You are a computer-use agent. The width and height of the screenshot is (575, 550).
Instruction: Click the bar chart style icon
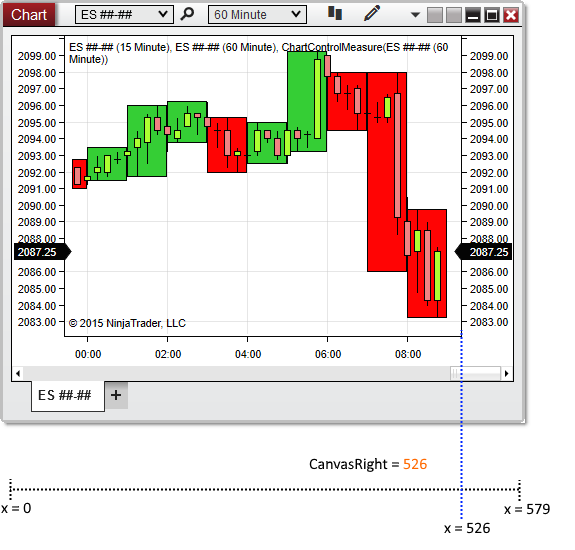click(x=335, y=13)
